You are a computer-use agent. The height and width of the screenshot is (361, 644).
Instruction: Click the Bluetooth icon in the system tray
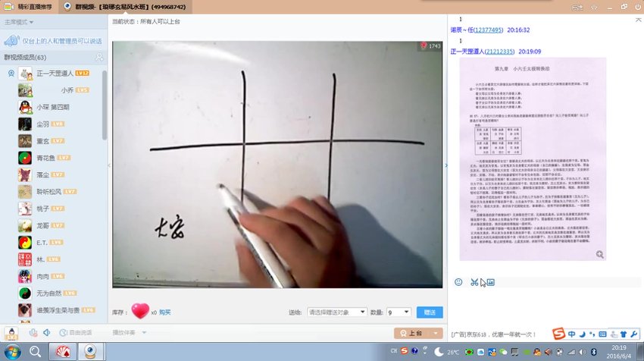[593, 352]
